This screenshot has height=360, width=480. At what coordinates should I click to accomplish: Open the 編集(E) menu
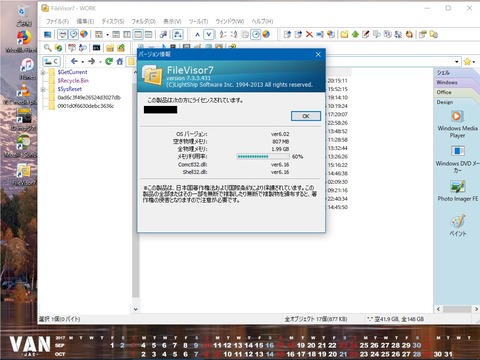pyautogui.click(x=85, y=21)
